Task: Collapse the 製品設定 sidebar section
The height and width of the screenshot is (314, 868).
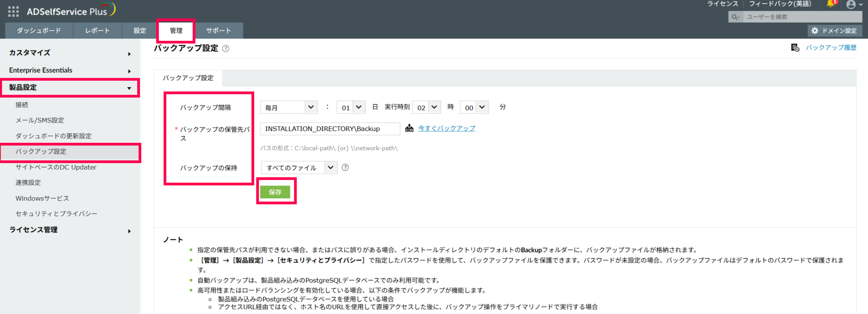Action: point(70,88)
